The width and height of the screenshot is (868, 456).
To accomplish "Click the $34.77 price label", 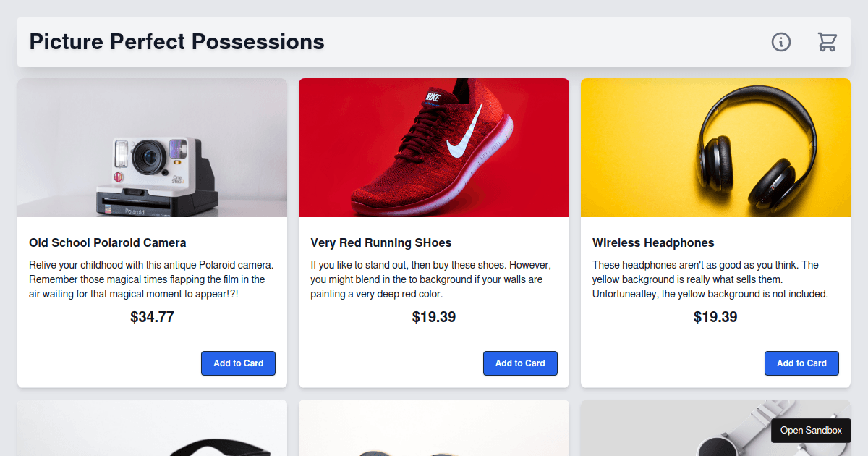I will click(x=152, y=317).
